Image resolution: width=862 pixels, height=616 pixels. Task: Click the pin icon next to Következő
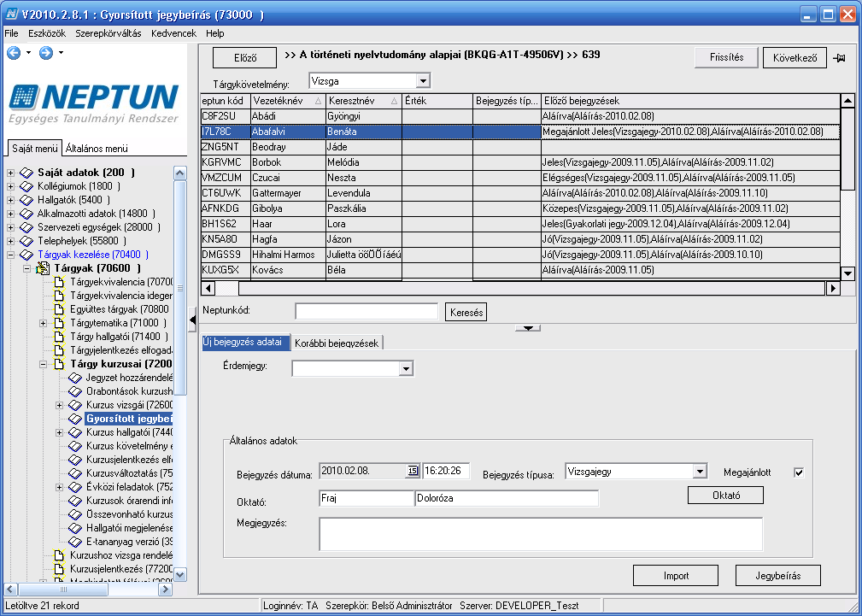pyautogui.click(x=839, y=58)
